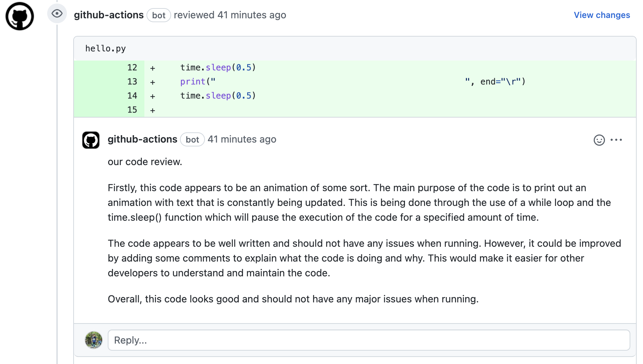The image size is (643, 364).
Task: Select diff line number 12
Action: click(x=132, y=68)
